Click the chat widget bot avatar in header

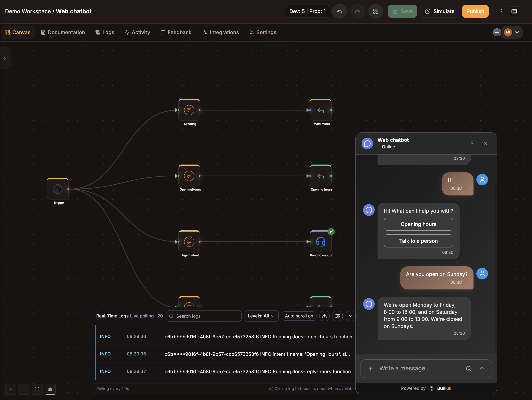point(367,143)
